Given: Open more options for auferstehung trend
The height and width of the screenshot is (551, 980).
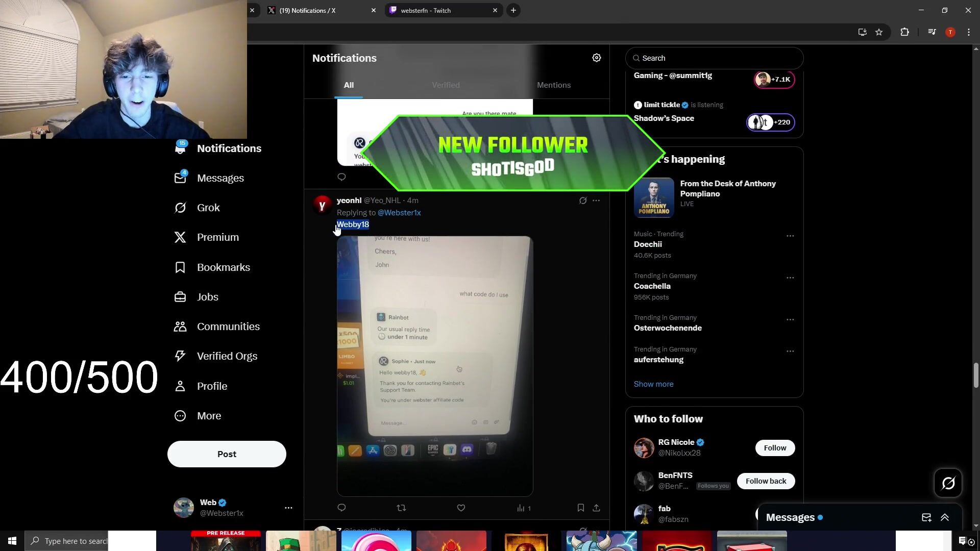Looking at the screenshot, I should click(x=790, y=351).
